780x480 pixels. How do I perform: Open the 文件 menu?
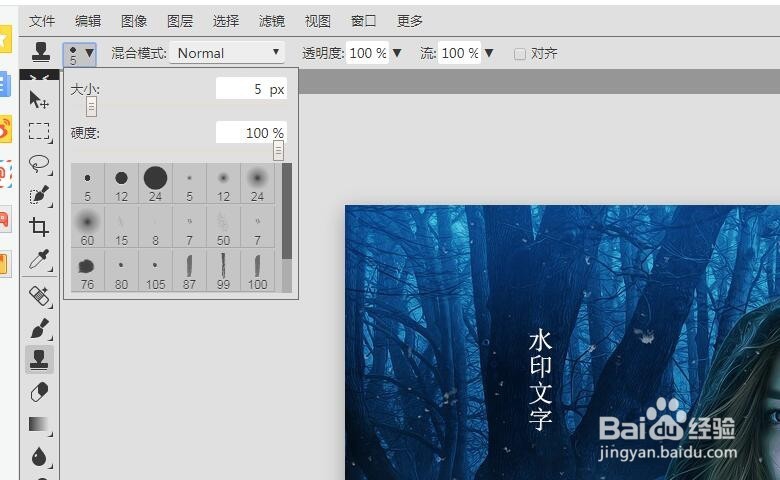[42, 21]
